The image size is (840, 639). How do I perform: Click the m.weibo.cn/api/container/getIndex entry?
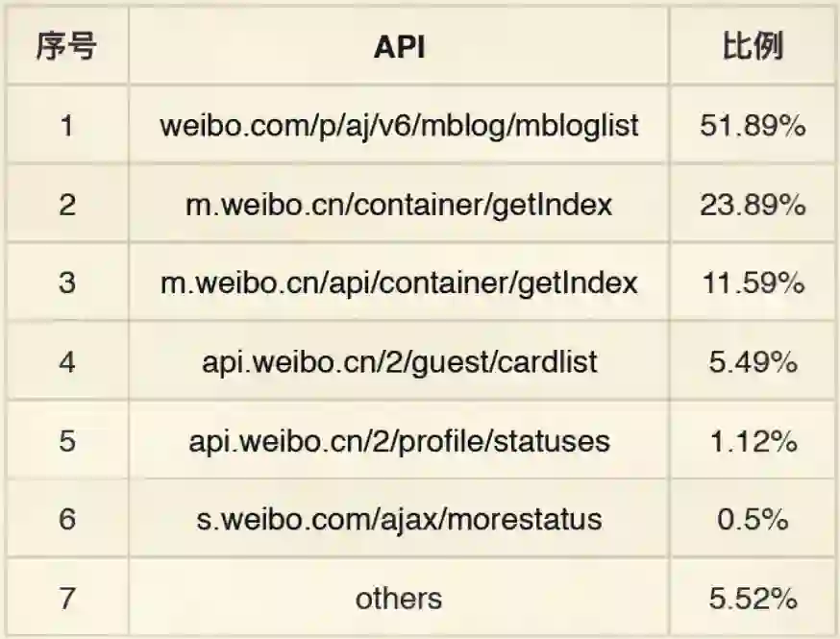tap(399, 283)
